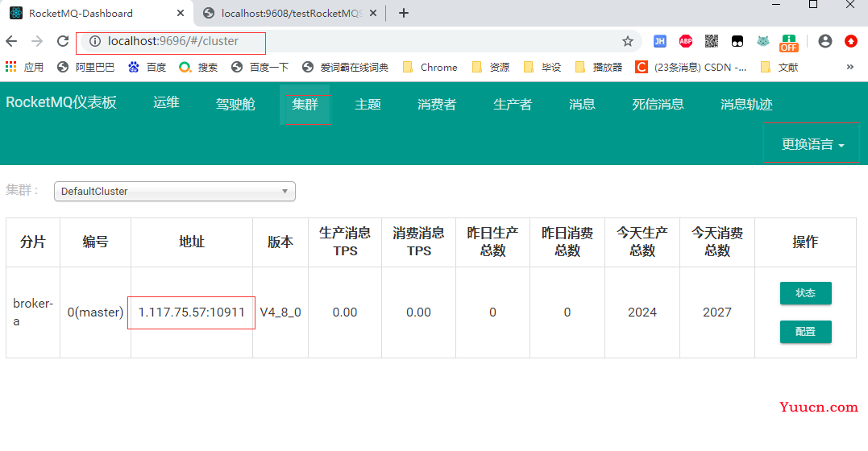
Task: Open the cat face extension icon
Action: pos(762,41)
